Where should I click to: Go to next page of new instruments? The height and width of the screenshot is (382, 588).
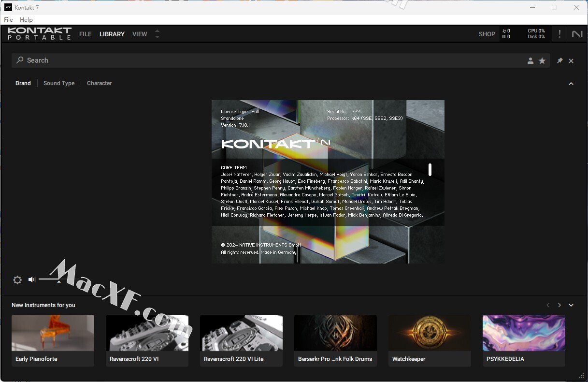(559, 305)
